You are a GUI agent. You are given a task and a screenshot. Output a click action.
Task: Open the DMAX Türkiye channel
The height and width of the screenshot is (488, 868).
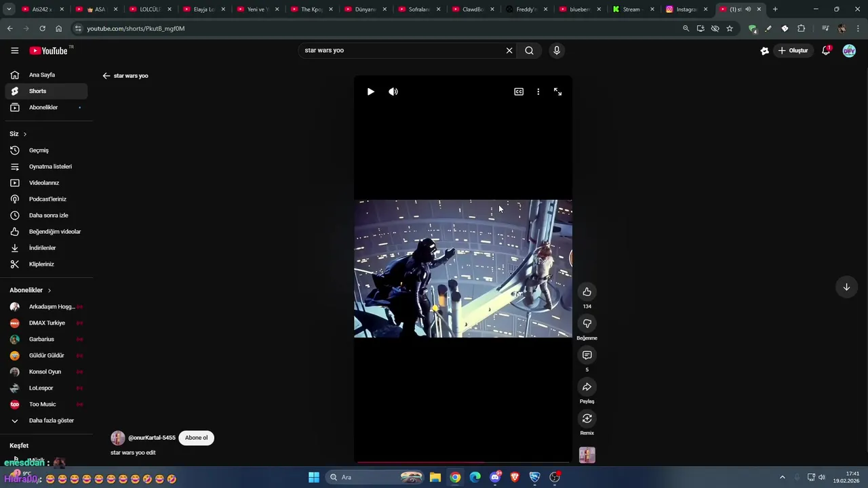[46, 323]
